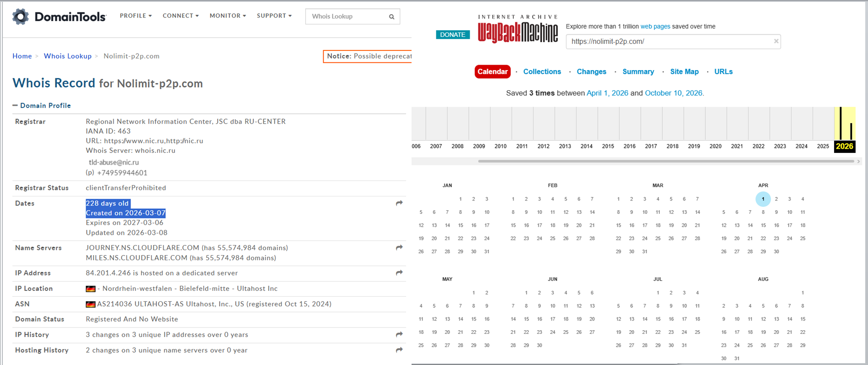Open the Whois Lookup breadcrumb link
The width and height of the screenshot is (868, 365).
pyautogui.click(x=68, y=56)
